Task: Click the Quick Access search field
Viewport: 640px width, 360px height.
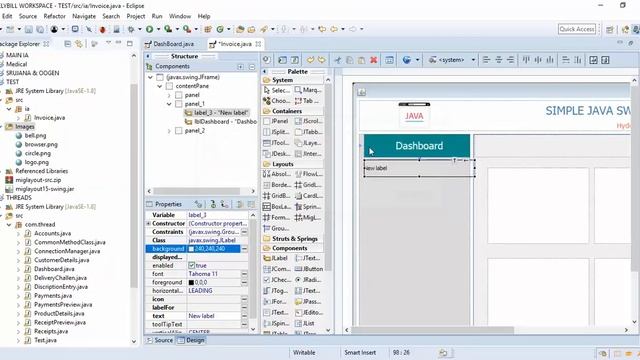Action: pyautogui.click(x=577, y=29)
